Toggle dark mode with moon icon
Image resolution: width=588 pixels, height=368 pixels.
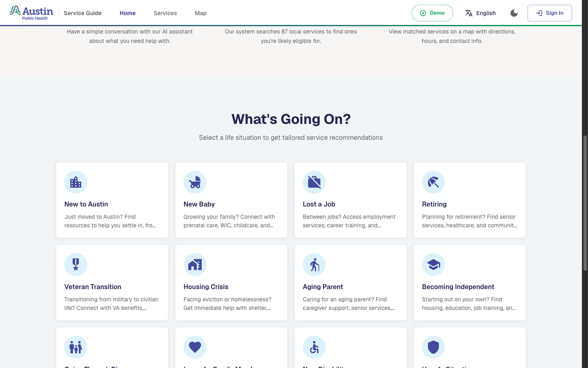[x=514, y=13]
